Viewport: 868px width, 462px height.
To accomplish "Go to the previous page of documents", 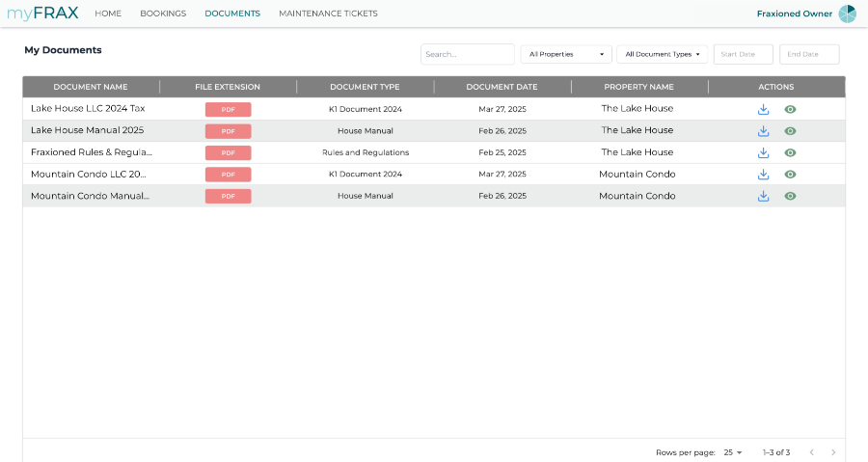I will coord(811,452).
